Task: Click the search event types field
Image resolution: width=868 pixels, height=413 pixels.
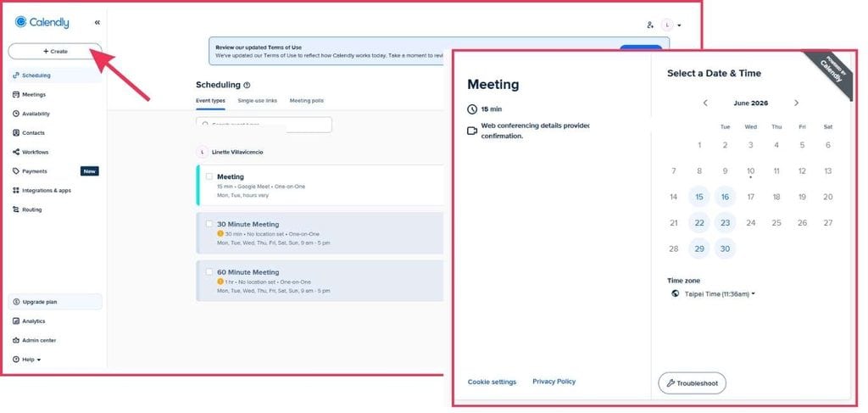Action: [x=264, y=125]
